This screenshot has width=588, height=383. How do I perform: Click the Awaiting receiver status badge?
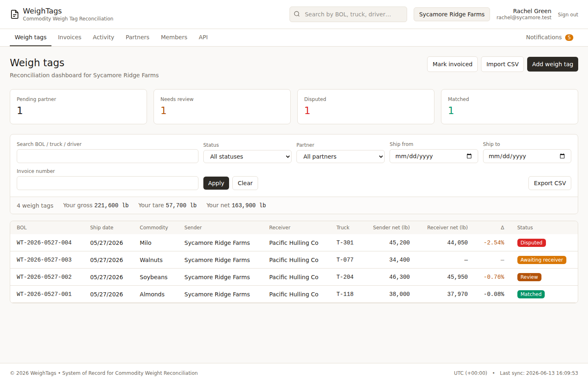(541, 260)
